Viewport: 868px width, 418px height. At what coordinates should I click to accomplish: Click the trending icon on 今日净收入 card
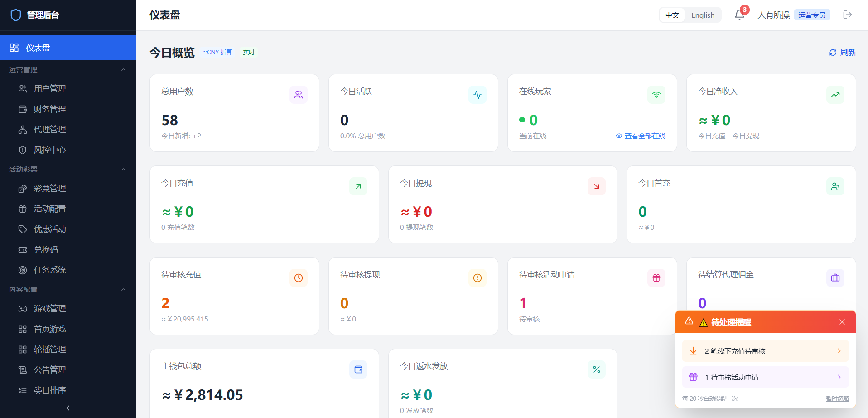835,95
